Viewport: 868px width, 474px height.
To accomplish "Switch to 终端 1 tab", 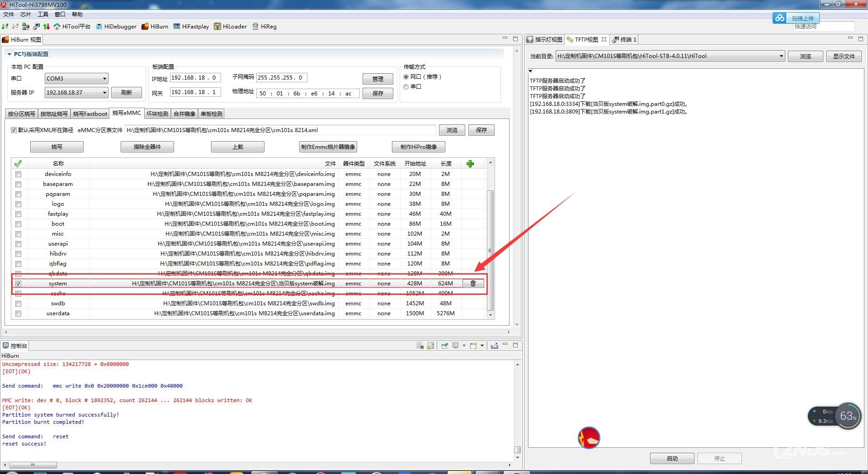I will click(624, 39).
